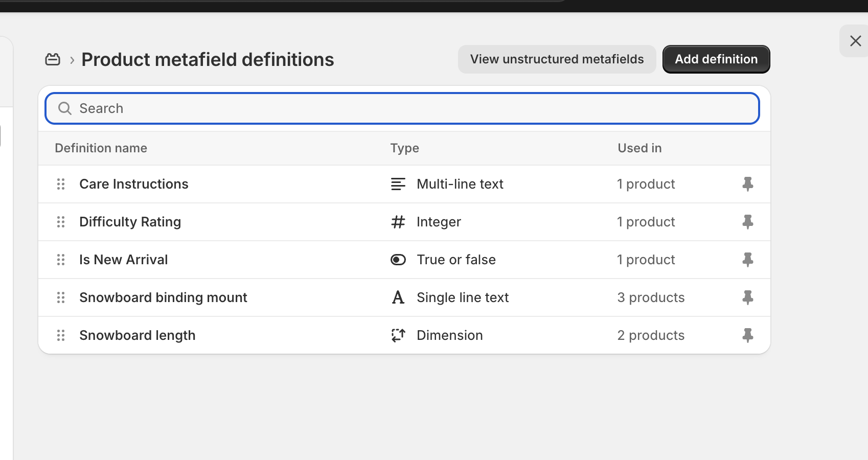Select the Definition name column header
Viewport: 868px width, 460px height.
101,148
